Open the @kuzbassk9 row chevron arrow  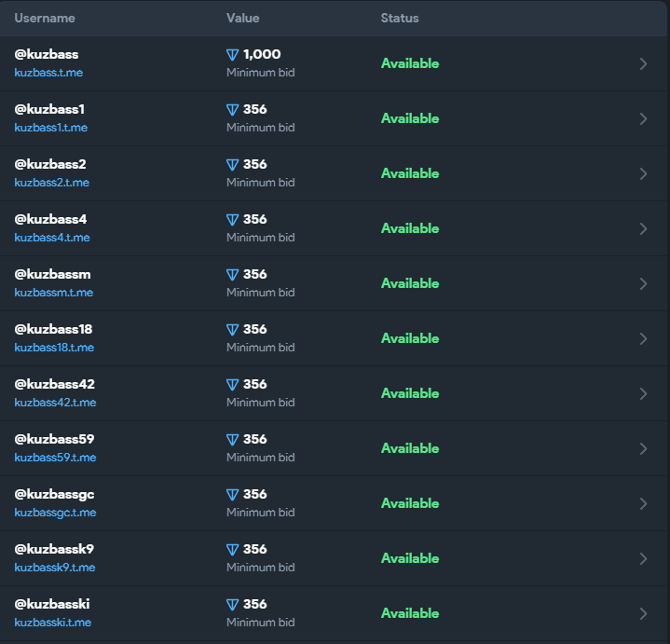coord(644,558)
